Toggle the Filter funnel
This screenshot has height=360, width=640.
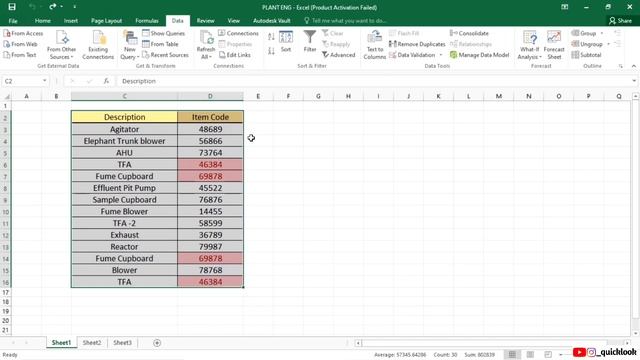tap(310, 42)
